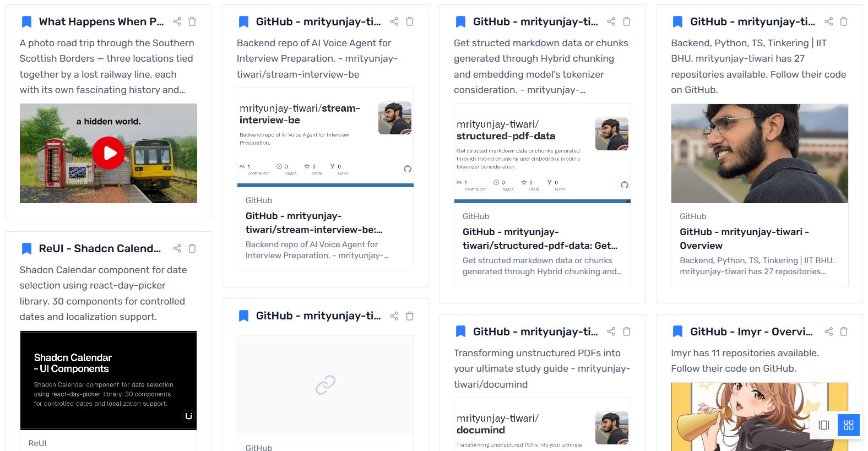The width and height of the screenshot is (868, 451).
Task: Click the gray link placeholder preview image
Action: point(325,385)
